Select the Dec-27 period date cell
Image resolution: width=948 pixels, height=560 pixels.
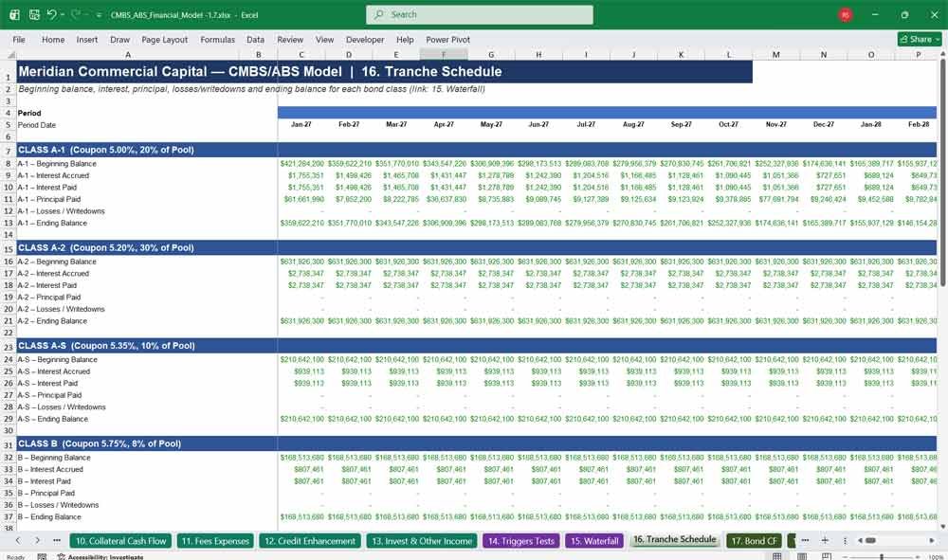click(824, 124)
